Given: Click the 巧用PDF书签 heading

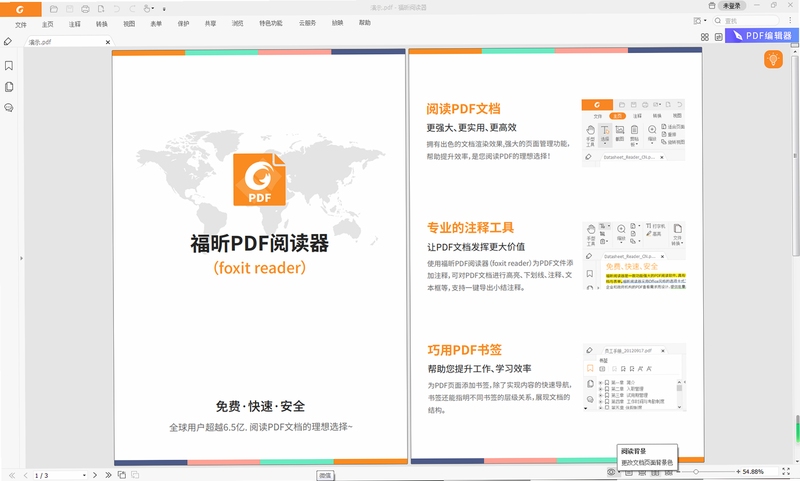Looking at the screenshot, I should pos(465,350).
